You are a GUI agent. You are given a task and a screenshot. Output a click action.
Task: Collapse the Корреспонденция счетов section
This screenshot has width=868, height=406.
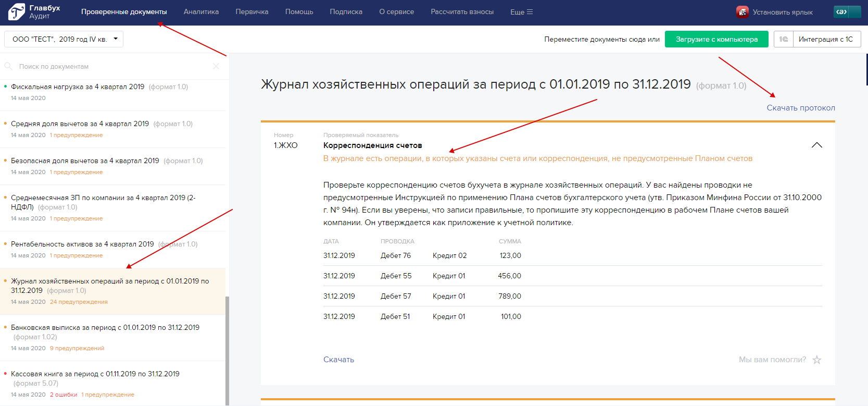tap(816, 145)
